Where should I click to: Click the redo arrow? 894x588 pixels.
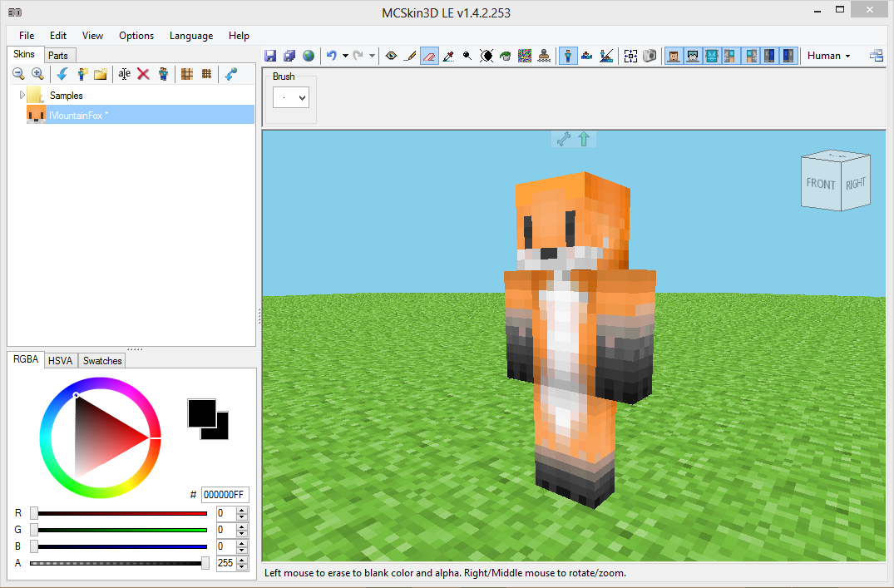358,56
